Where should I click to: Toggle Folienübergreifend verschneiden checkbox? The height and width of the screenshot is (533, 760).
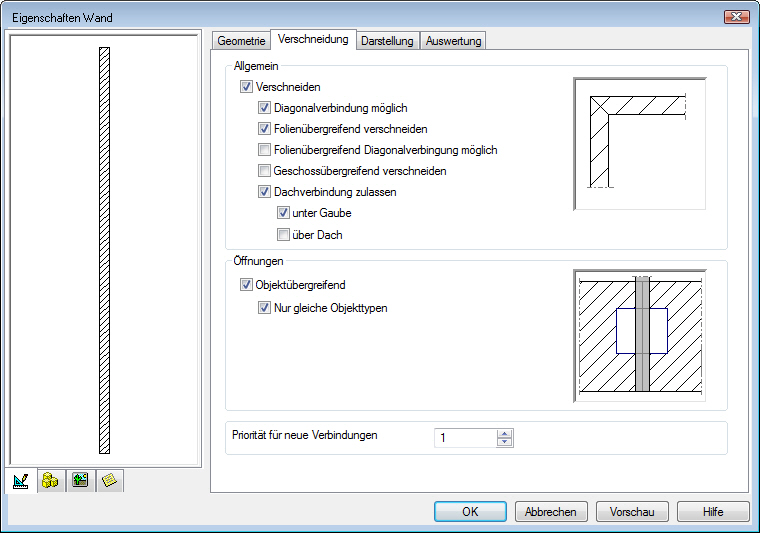tap(264, 129)
